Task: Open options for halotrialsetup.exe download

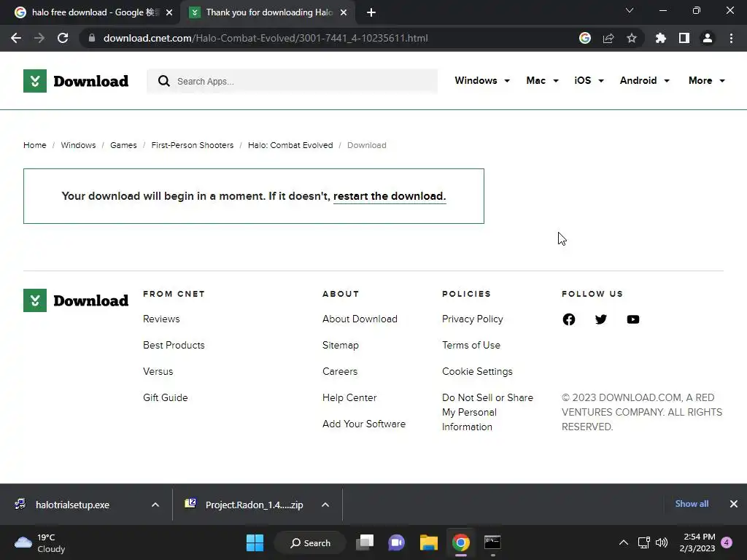Action: pos(155,505)
